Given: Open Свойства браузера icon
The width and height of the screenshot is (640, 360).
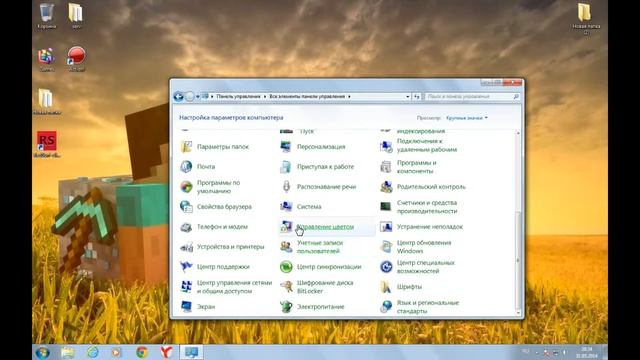Looking at the screenshot, I should (x=186, y=207).
